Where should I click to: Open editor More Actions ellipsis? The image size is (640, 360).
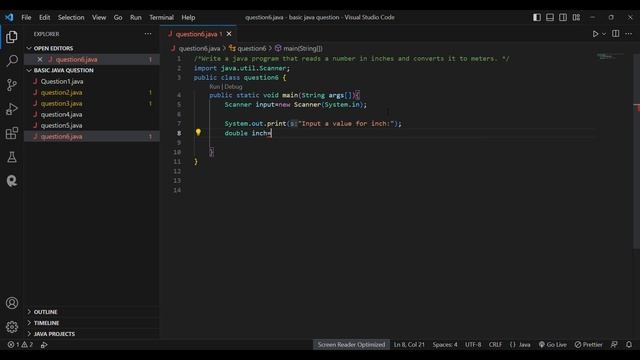point(629,34)
